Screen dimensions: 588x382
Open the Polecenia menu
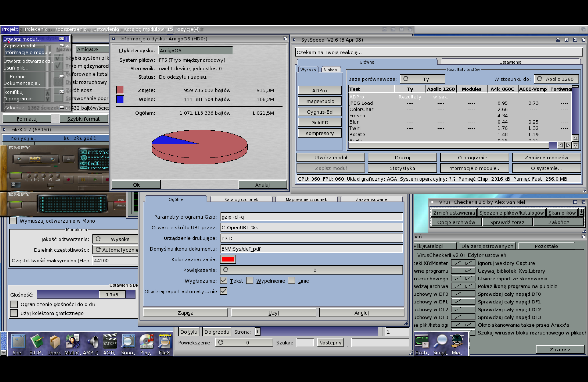pos(36,29)
